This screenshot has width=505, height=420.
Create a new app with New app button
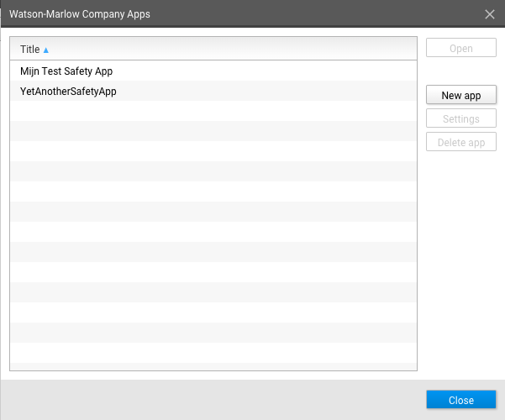click(460, 95)
